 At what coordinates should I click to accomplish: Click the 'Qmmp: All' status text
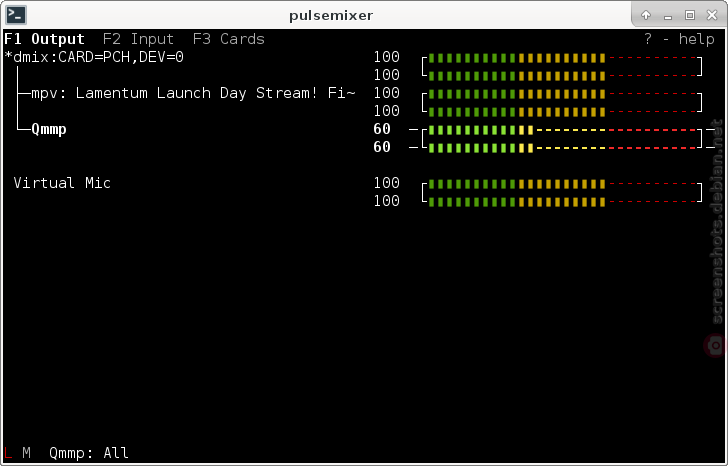point(89,453)
